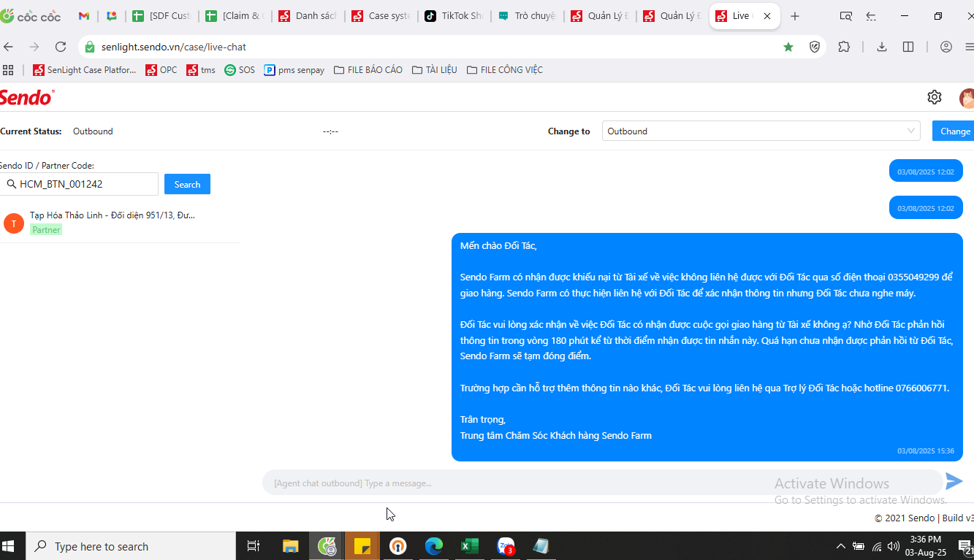Open the SenLight Case Platform bookmark
974x560 pixels.
click(x=85, y=70)
